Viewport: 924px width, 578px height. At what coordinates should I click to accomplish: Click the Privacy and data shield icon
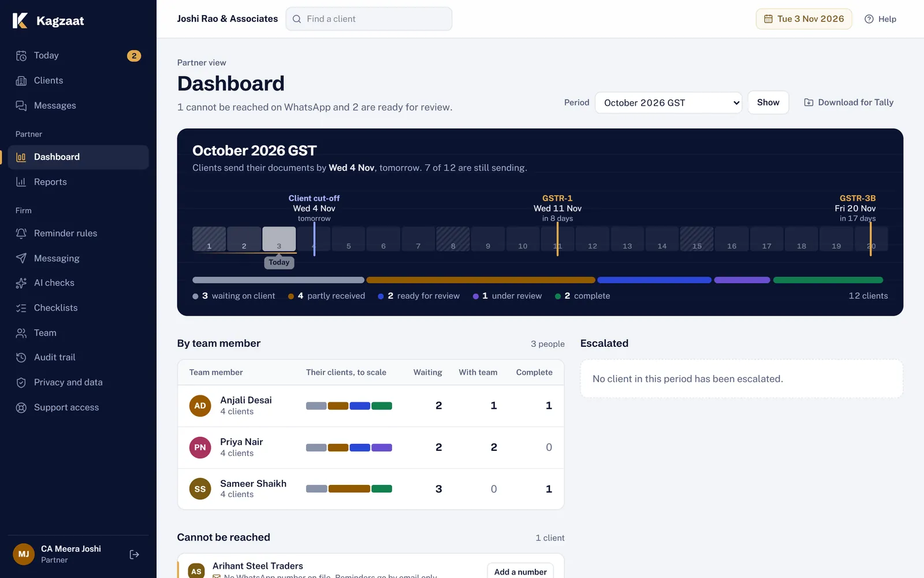21,382
